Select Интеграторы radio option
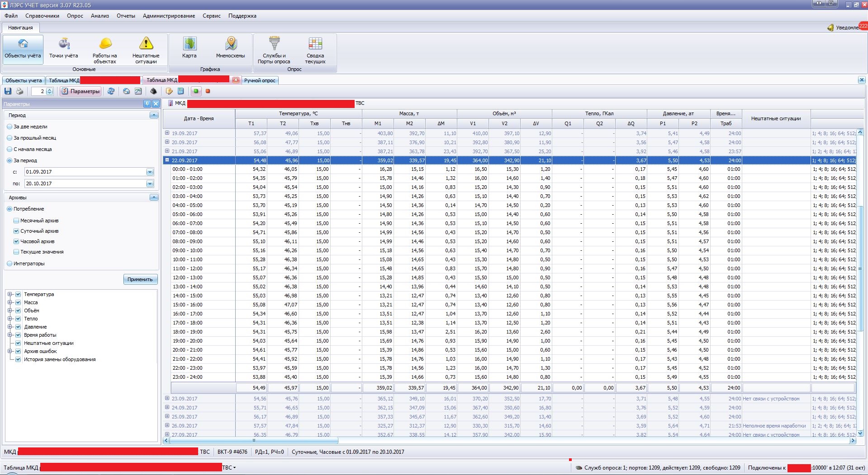868x475 pixels. 9,264
